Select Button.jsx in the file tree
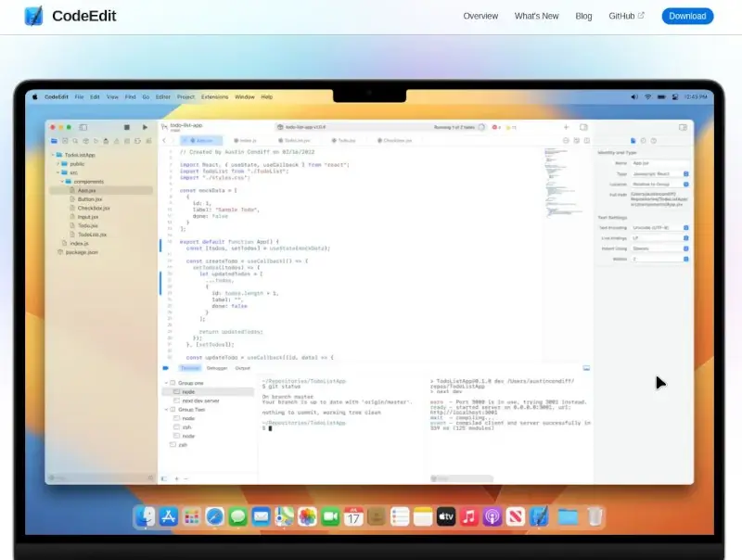Screen dimensions: 742x560 pyautogui.click(x=90, y=198)
